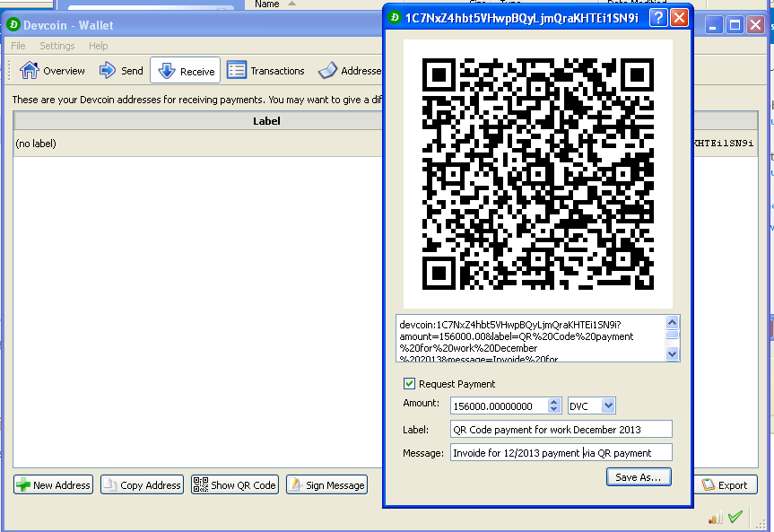Click New Address with green plus
This screenshot has width=774, height=532.
(53, 485)
